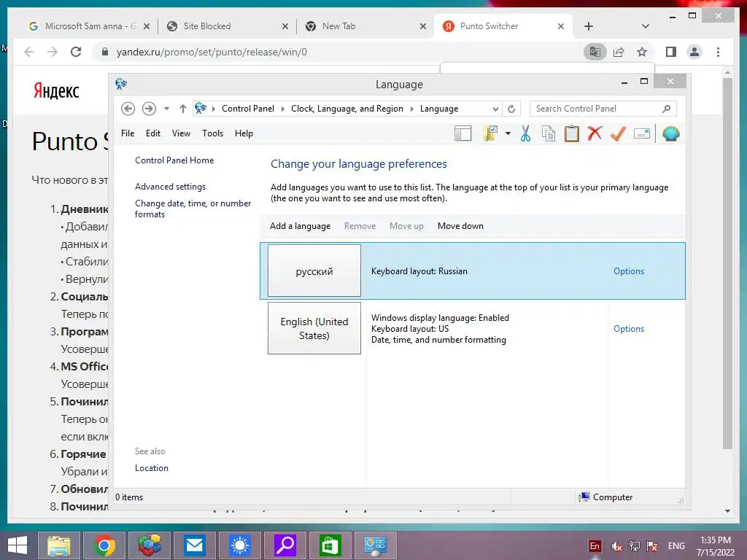Viewport: 747px width, 560px height.
Task: Click Clock, Language, and Region breadcrumb
Action: click(x=347, y=109)
